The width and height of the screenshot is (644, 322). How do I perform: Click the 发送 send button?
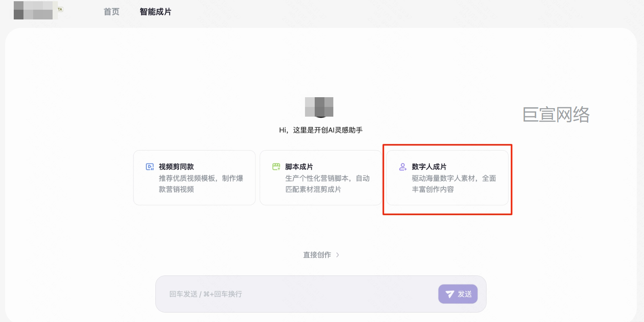coord(458,294)
